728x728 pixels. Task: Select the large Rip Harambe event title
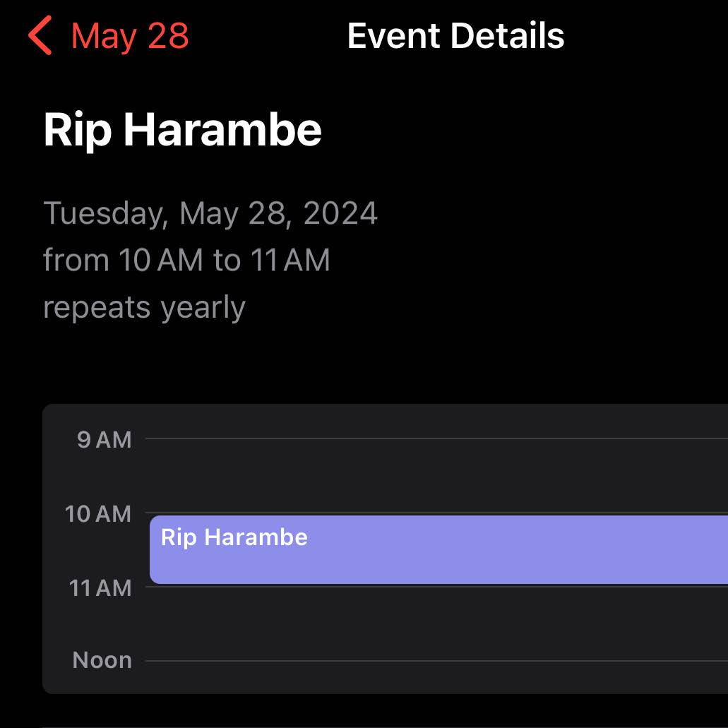(x=183, y=130)
